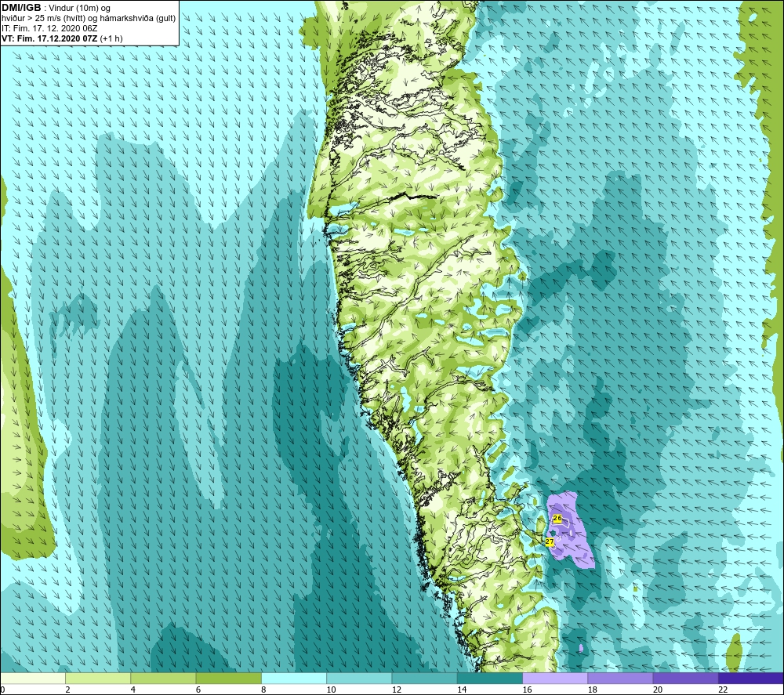This screenshot has width=784, height=695.
Task: Click the DMI/IGB title text
Action: point(21,8)
